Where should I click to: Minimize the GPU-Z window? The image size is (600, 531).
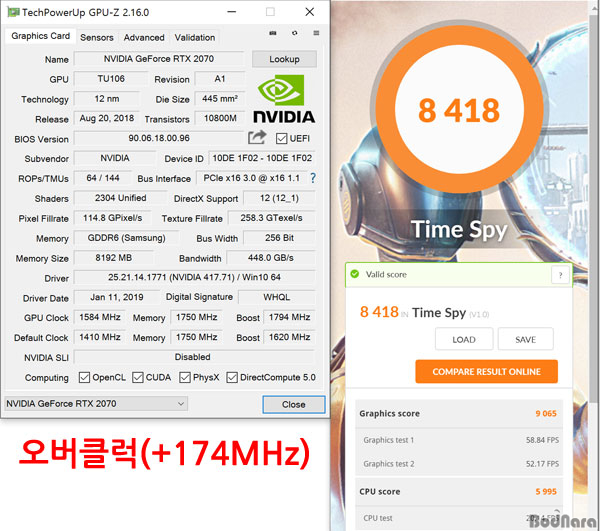232,12
